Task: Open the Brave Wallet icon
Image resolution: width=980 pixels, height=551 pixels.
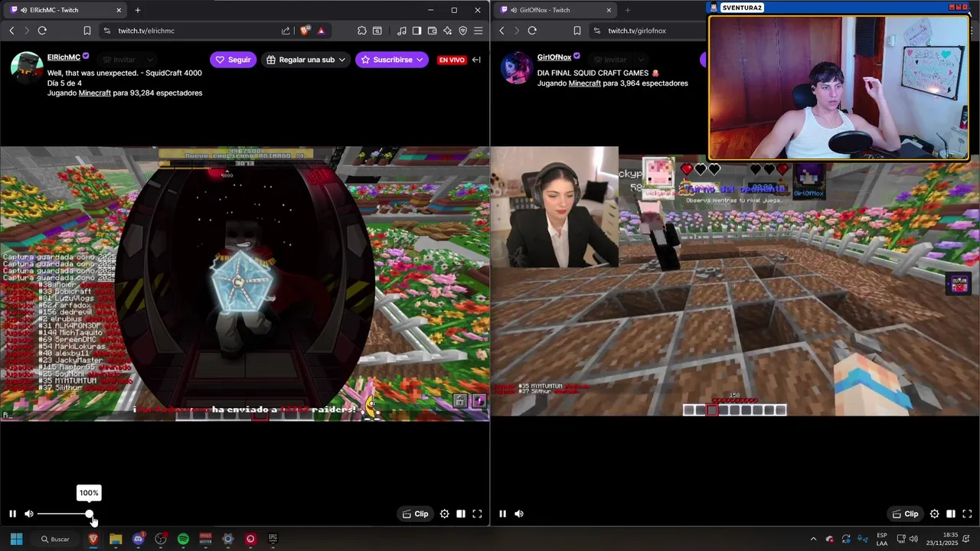Action: [432, 31]
